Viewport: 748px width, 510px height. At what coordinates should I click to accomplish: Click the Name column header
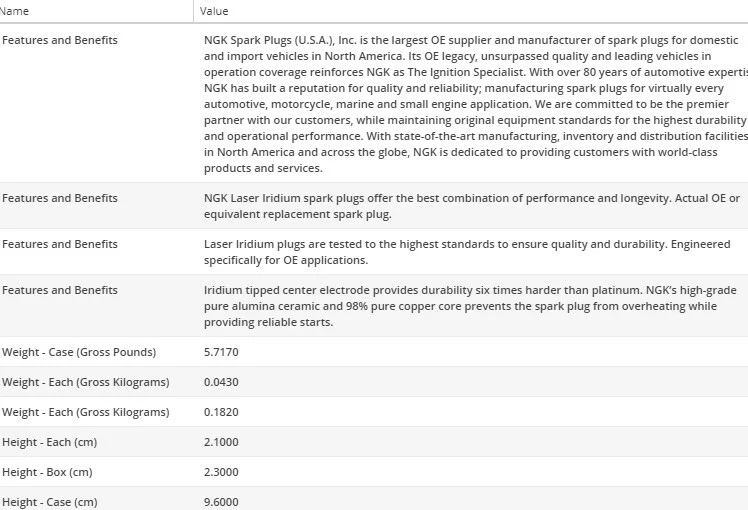point(16,11)
